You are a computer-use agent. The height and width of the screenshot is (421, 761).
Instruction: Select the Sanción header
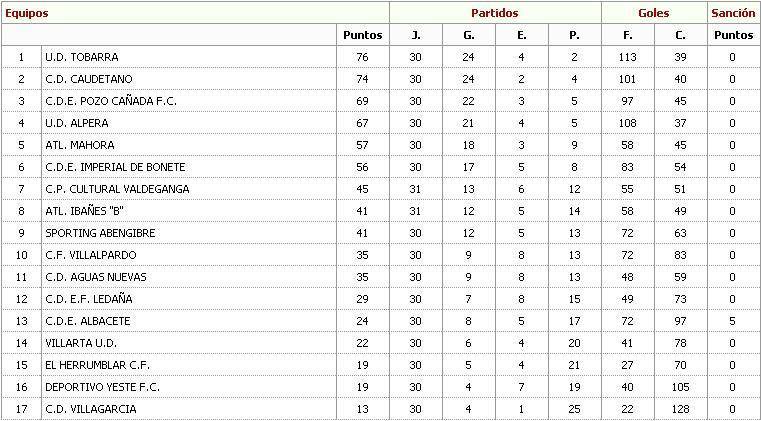(x=732, y=14)
